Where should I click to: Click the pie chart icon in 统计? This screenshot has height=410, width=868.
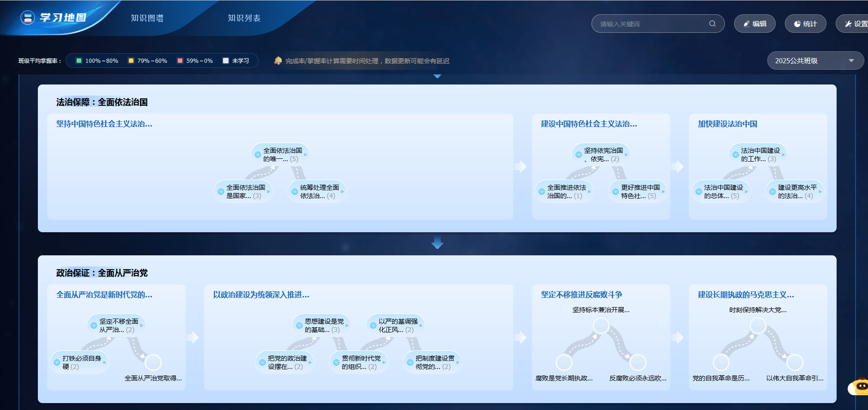[797, 24]
